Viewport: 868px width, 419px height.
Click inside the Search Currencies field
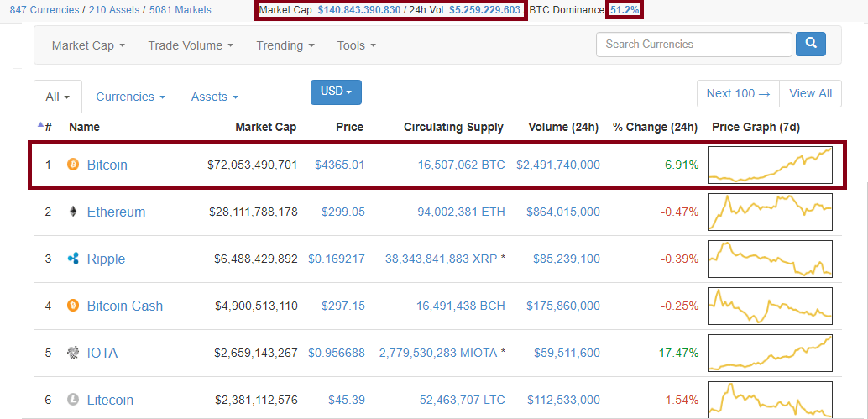point(693,44)
